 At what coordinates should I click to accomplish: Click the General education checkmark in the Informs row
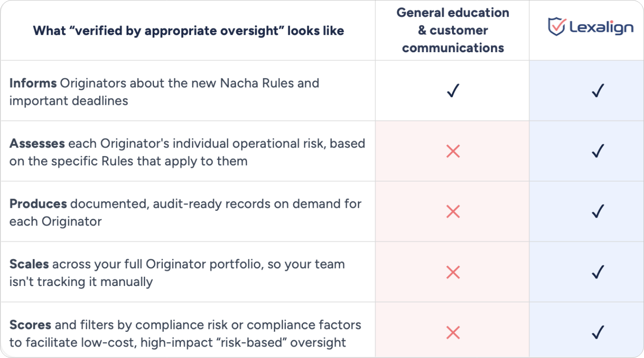(x=453, y=91)
